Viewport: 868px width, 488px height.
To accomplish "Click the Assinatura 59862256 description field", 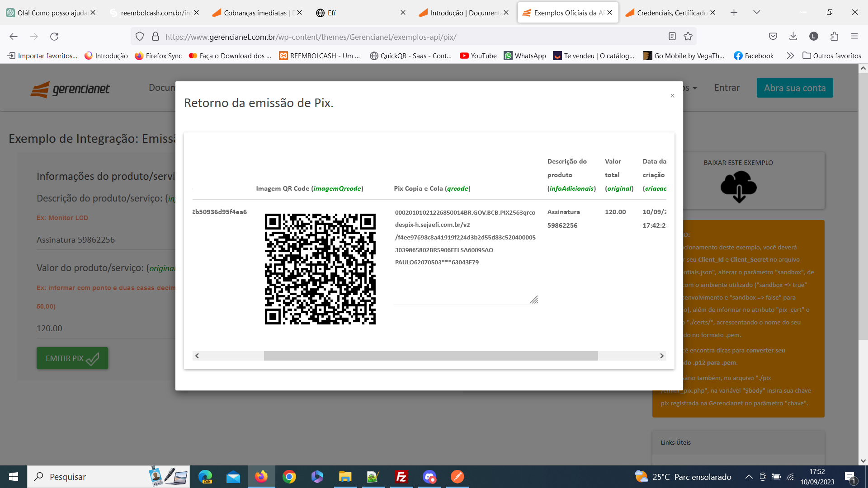I will click(x=105, y=240).
